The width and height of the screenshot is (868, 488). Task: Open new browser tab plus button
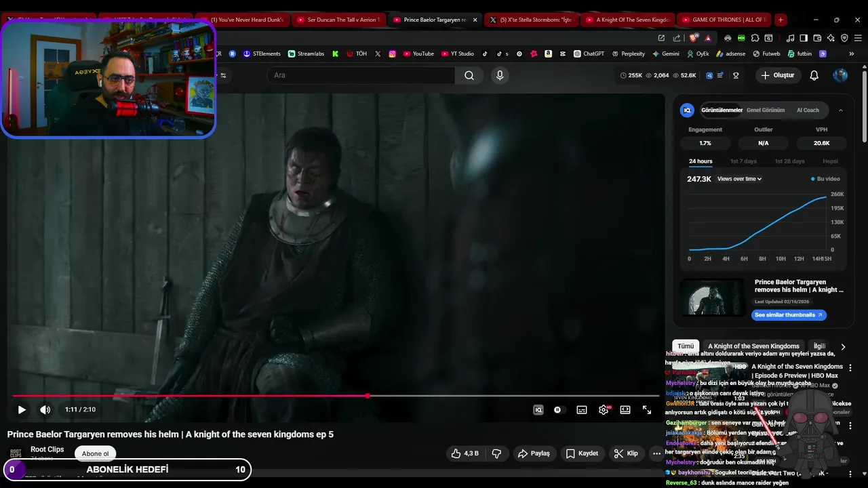click(781, 20)
